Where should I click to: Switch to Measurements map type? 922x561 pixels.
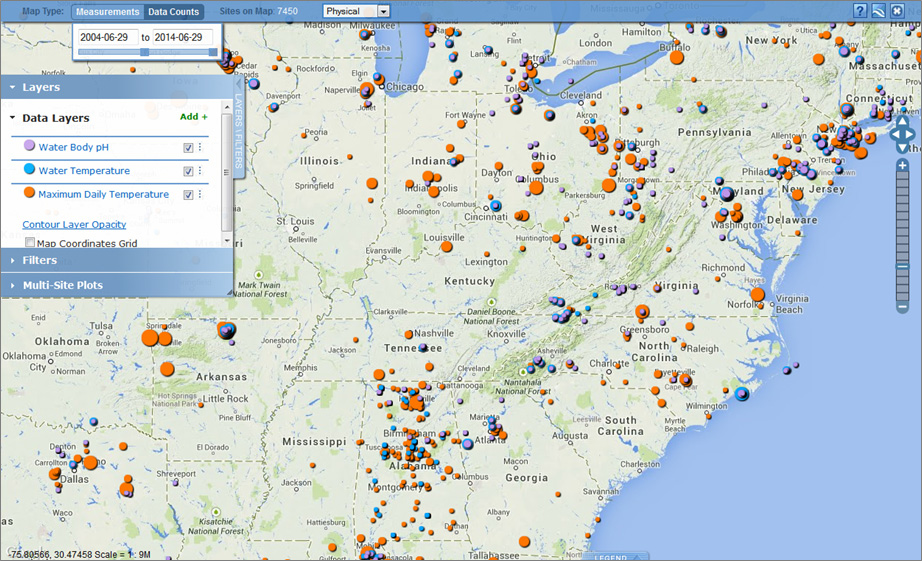[108, 12]
